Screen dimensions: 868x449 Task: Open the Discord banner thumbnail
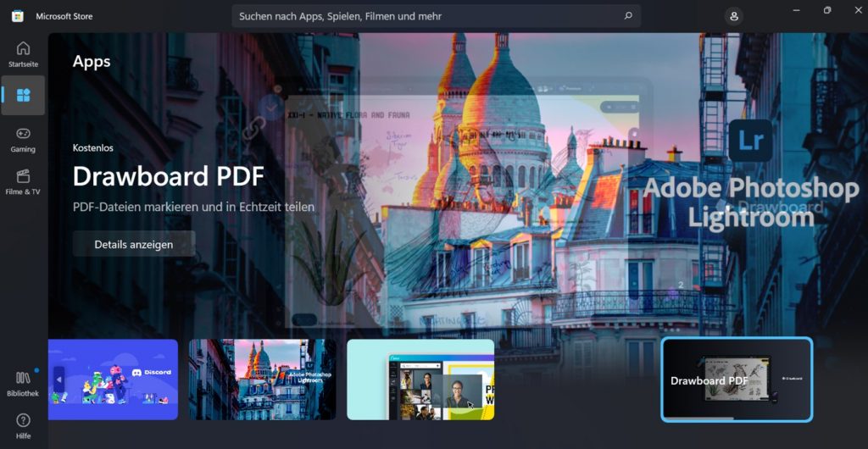(x=114, y=380)
